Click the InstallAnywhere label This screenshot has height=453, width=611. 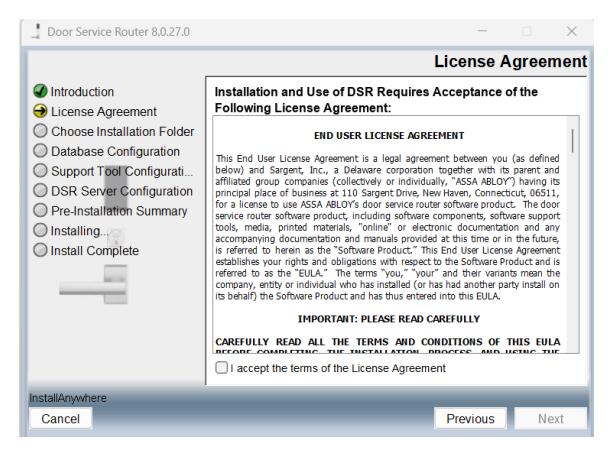[x=68, y=398]
